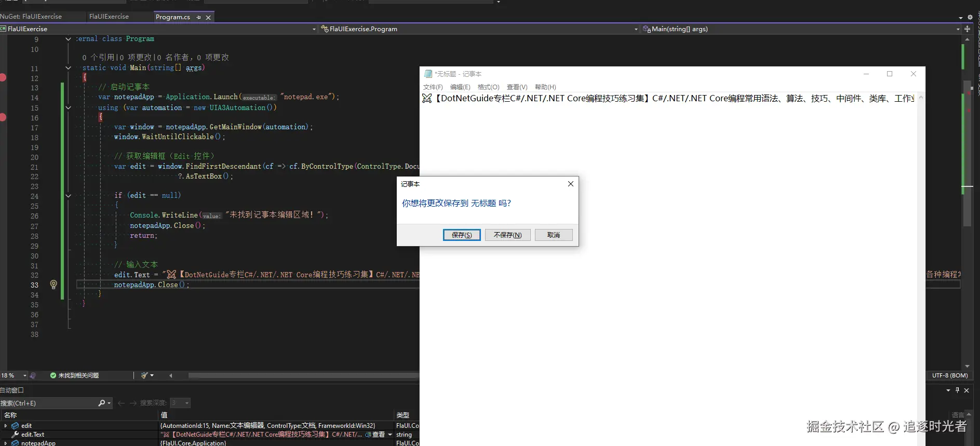The image size is (980, 446).
Task: Focus the Autos window search field
Action: [49, 403]
